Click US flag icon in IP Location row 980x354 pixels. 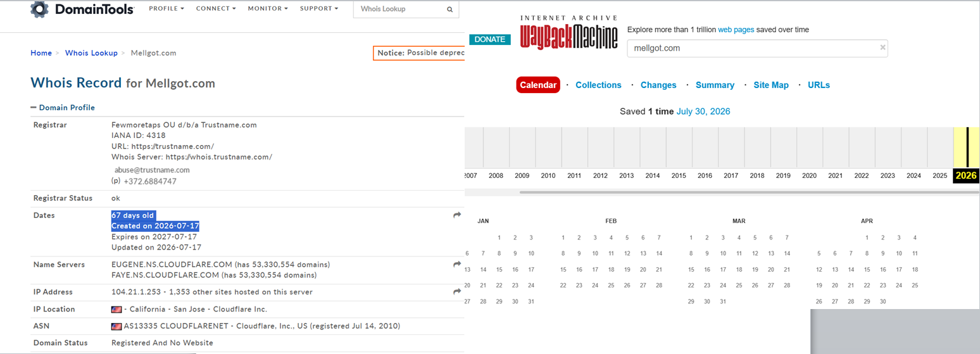[116, 310]
